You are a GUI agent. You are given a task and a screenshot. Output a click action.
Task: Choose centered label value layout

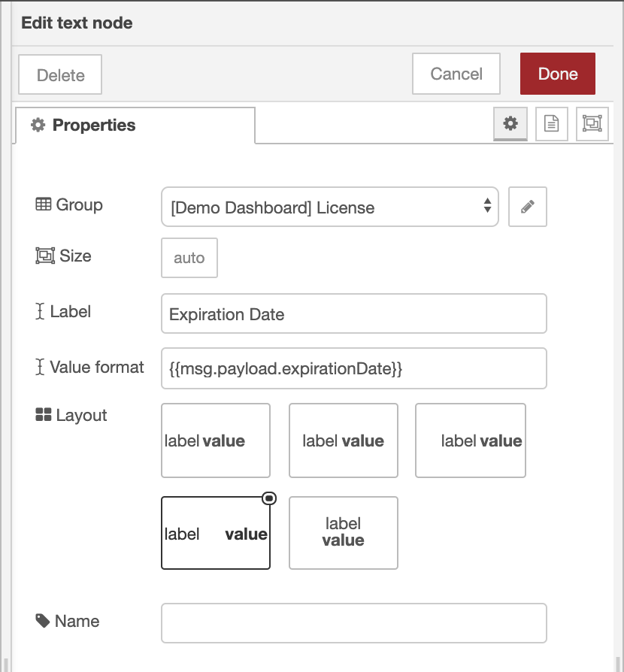tap(344, 440)
